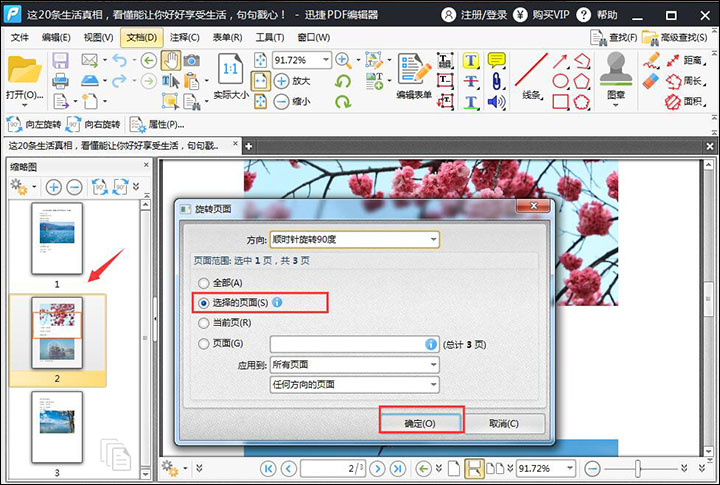Screen dimensions: 720x485
Task: Click the 实际大小 actual size icon
Action: coord(229,72)
